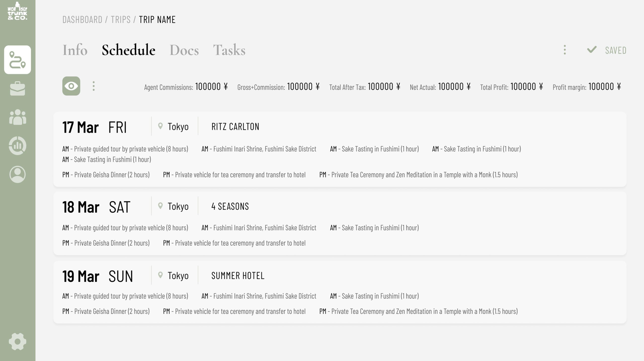Open the briefcase icon in sidebar
Image resolution: width=644 pixels, height=361 pixels.
(x=18, y=89)
